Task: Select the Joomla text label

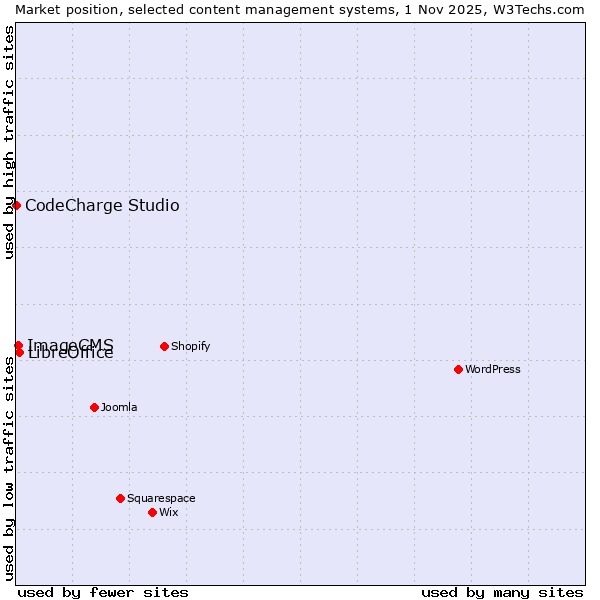Action: click(x=119, y=407)
